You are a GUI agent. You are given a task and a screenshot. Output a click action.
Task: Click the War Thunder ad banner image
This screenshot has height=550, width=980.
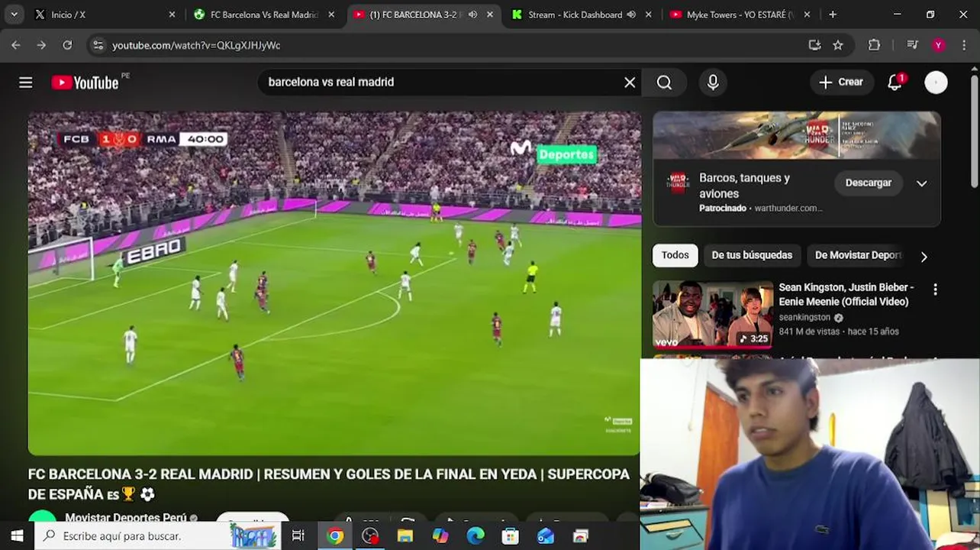pos(797,135)
